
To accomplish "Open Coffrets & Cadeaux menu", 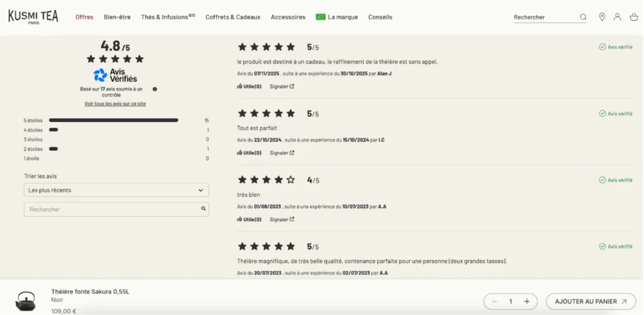I will [x=233, y=17].
